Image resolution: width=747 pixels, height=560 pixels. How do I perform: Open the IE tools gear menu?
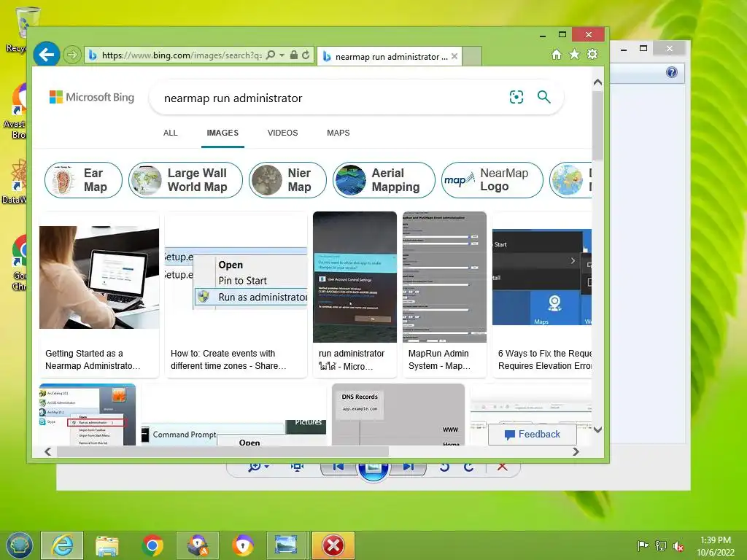click(x=592, y=54)
